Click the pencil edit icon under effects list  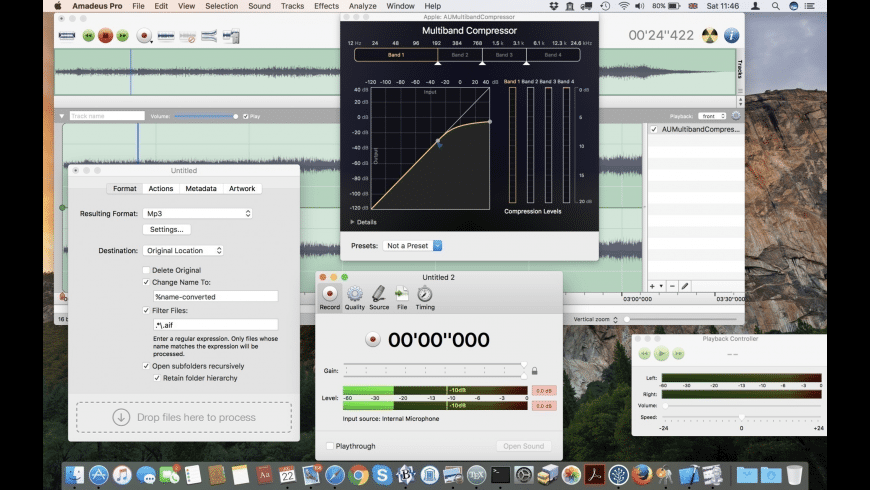tap(685, 286)
